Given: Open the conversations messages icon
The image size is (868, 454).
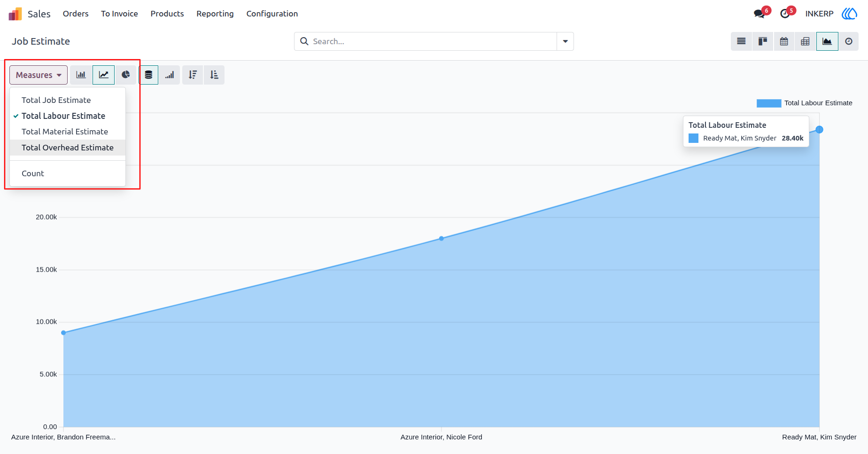Looking at the screenshot, I should pyautogui.click(x=759, y=14).
